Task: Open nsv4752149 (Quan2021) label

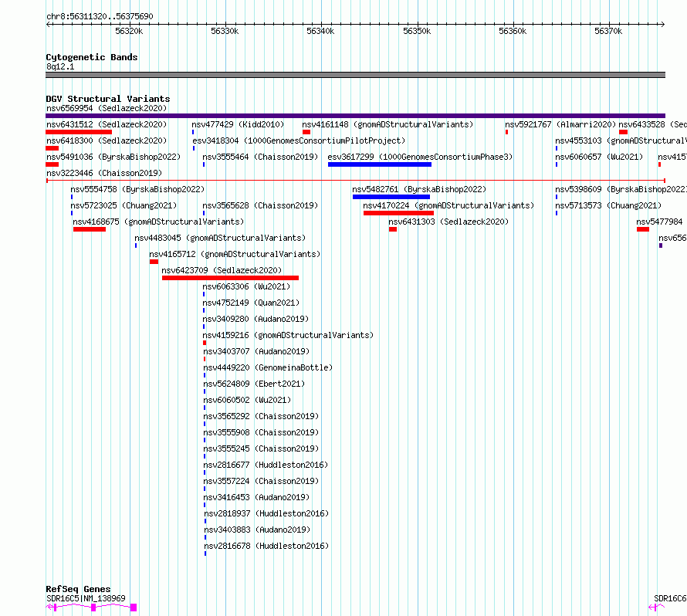Action: (x=251, y=303)
